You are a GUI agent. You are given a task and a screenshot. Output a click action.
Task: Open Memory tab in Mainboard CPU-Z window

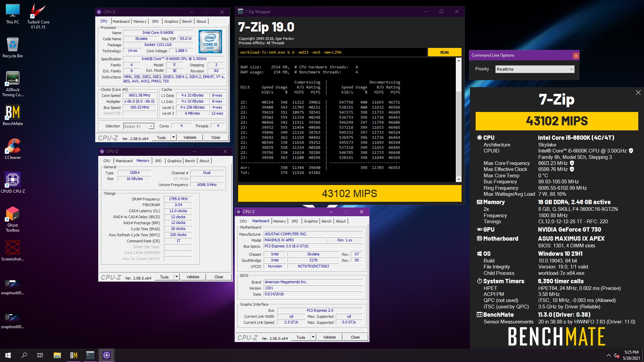pos(279,221)
